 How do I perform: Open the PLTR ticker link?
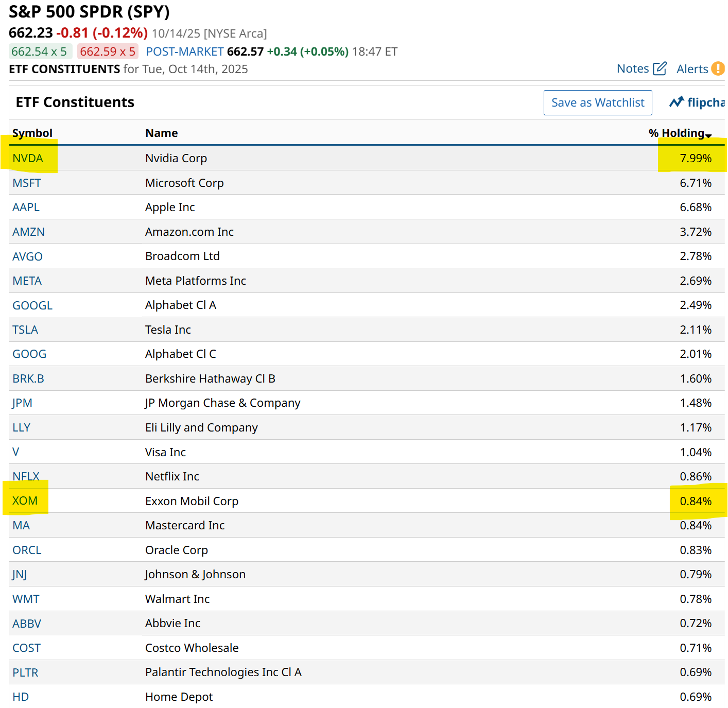tap(25, 672)
